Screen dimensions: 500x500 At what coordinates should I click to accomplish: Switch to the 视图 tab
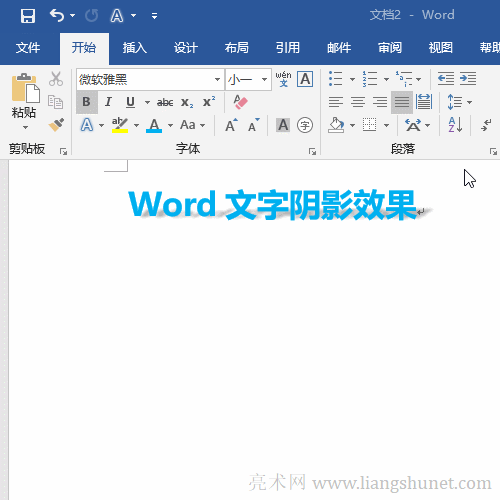tap(441, 48)
